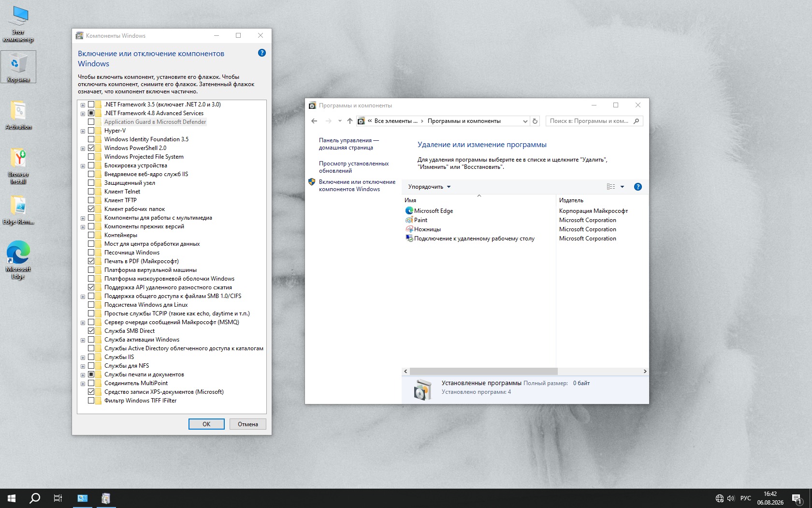Switch to Компоненты Windows taskbar app
Image resolution: width=812 pixels, height=508 pixels.
pyautogui.click(x=106, y=498)
